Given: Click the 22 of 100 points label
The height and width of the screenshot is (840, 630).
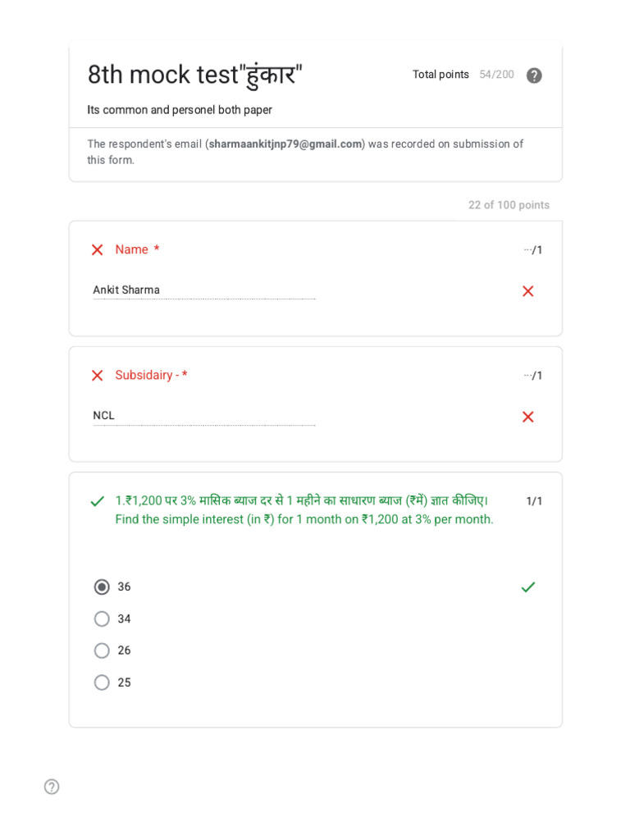Looking at the screenshot, I should tap(509, 205).
